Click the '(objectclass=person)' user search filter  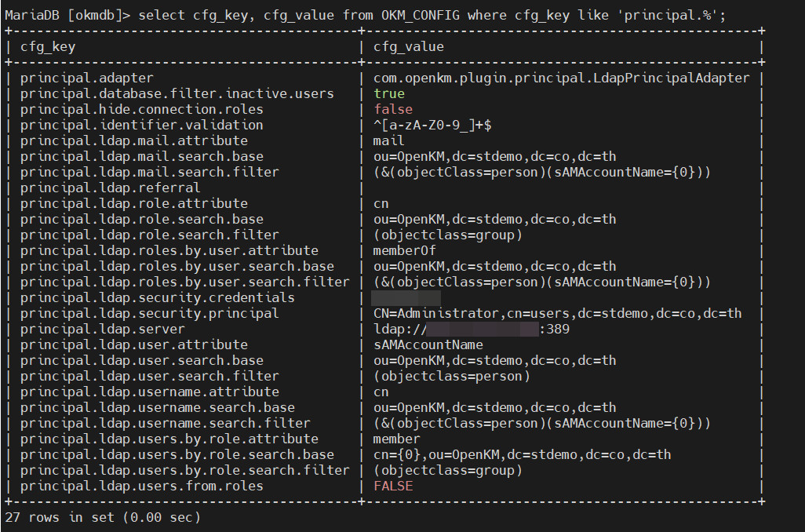[x=451, y=376]
